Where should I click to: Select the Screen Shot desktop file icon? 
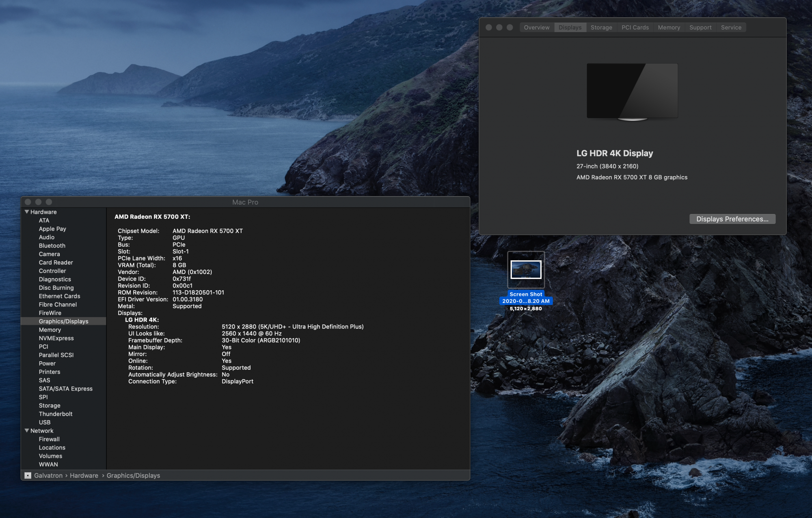[x=526, y=270]
